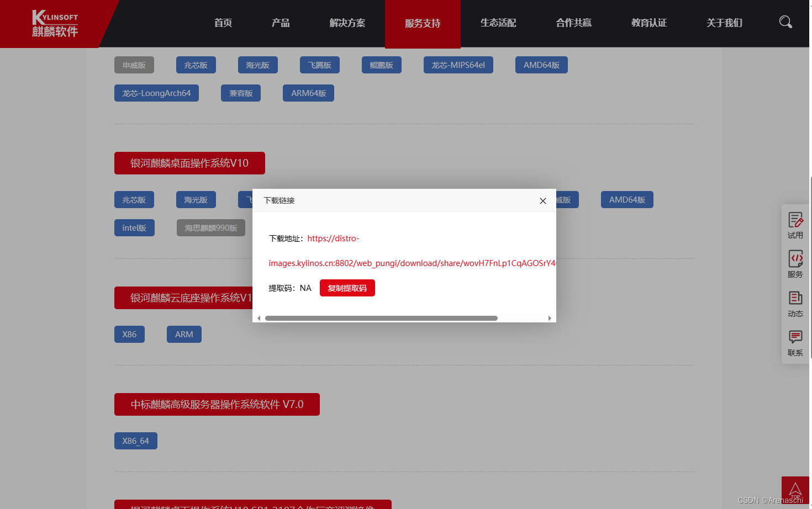Viewport: 812px width, 509px height.
Task: Click the dialog horizontal scrollbar thumb
Action: click(x=381, y=318)
